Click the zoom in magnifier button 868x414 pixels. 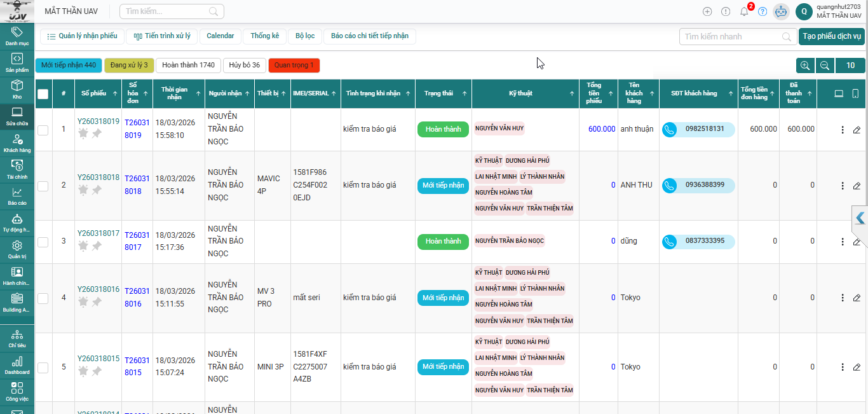pyautogui.click(x=805, y=65)
